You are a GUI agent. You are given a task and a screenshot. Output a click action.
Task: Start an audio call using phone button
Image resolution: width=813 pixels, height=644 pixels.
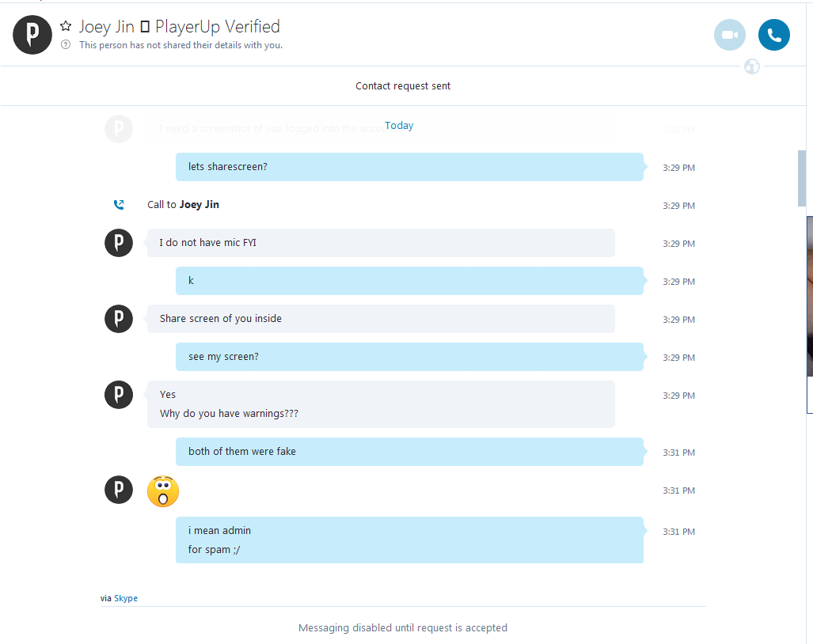(773, 35)
